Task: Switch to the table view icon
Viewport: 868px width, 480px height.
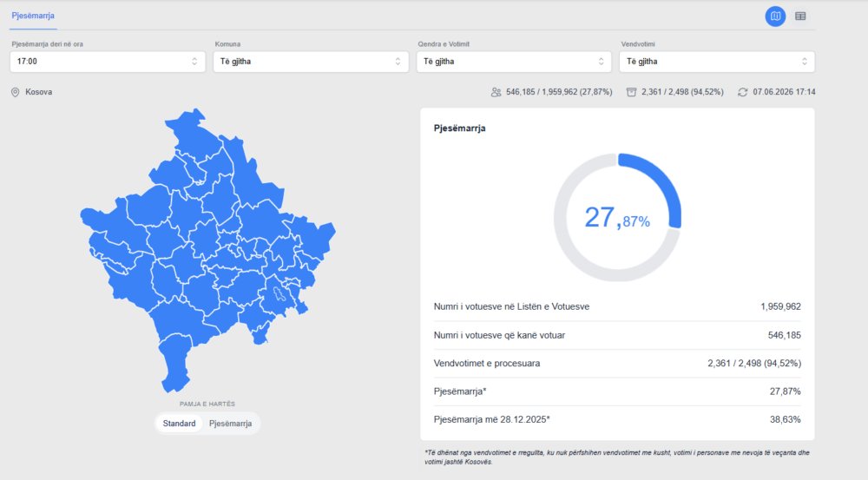Action: 800,16
